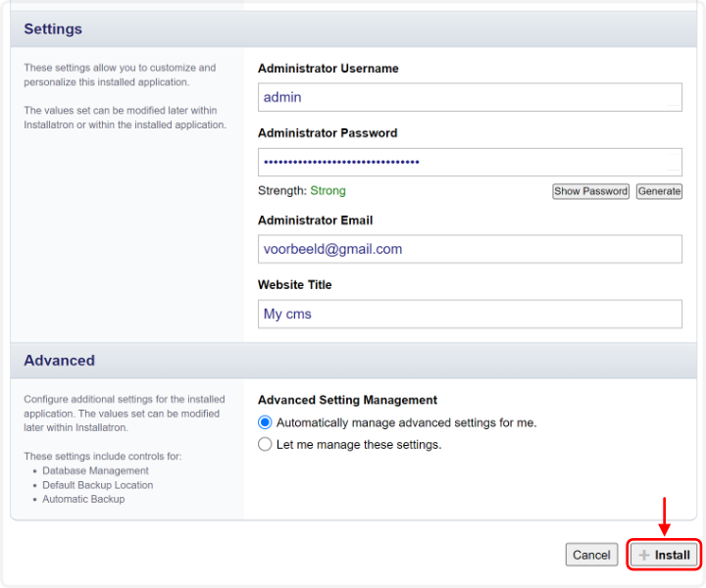706x588 pixels.
Task: Click the Website Title text box
Action: (x=470, y=314)
